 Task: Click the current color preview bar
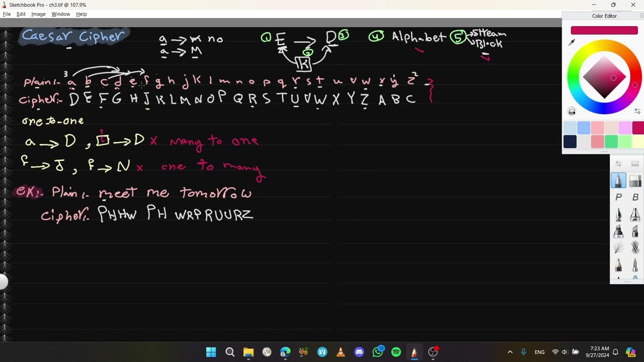pos(604,31)
